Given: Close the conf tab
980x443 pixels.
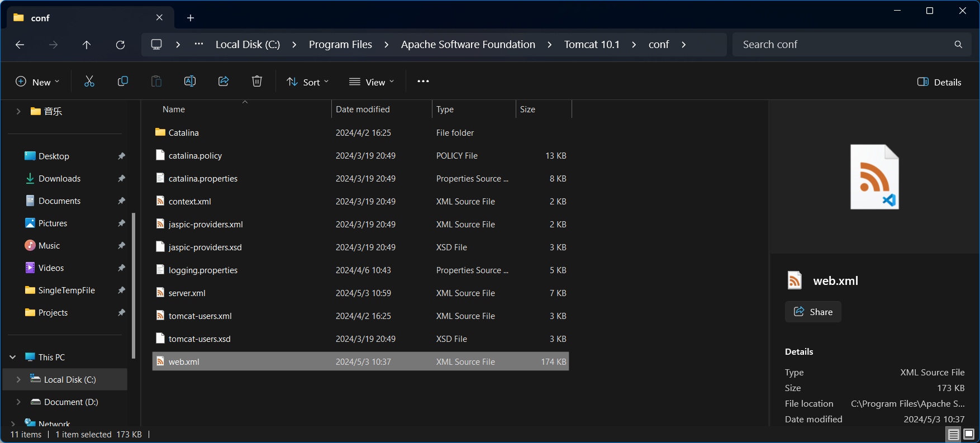Looking at the screenshot, I should (x=159, y=18).
